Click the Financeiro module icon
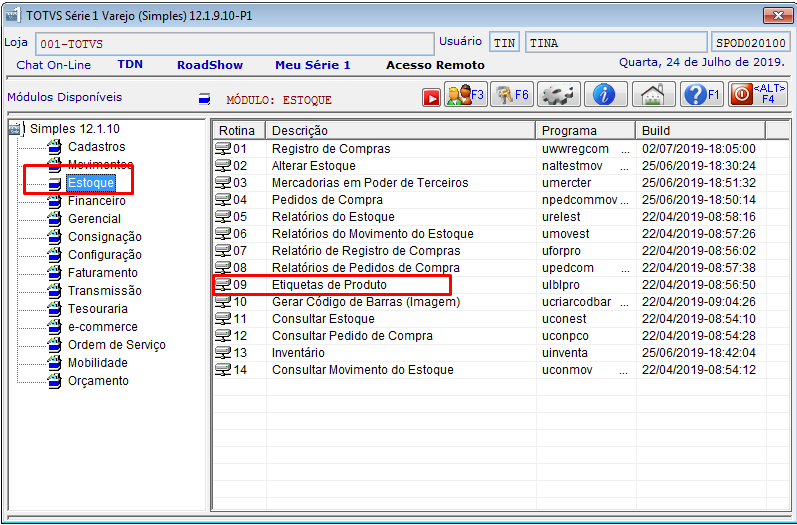Image resolution: width=797 pixels, height=525 pixels. (55, 201)
